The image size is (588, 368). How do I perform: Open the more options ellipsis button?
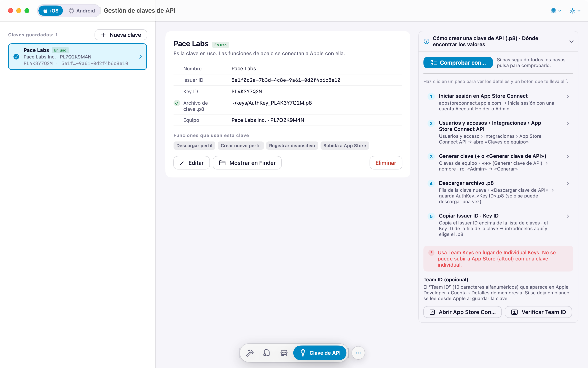pyautogui.click(x=358, y=353)
